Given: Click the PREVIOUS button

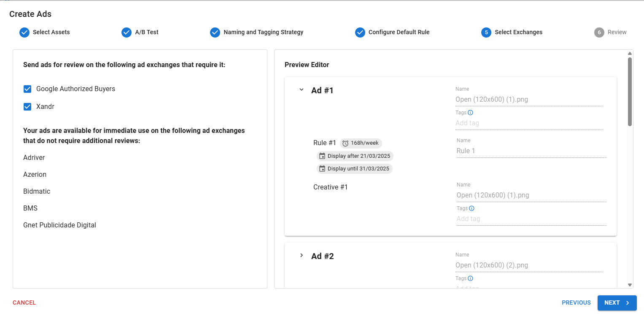Looking at the screenshot, I should 576,303.
